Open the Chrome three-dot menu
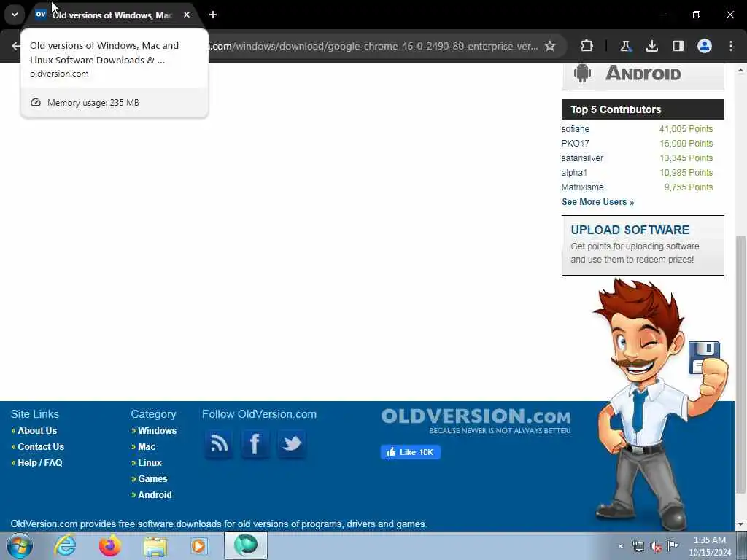747x560 pixels. pyautogui.click(x=731, y=46)
